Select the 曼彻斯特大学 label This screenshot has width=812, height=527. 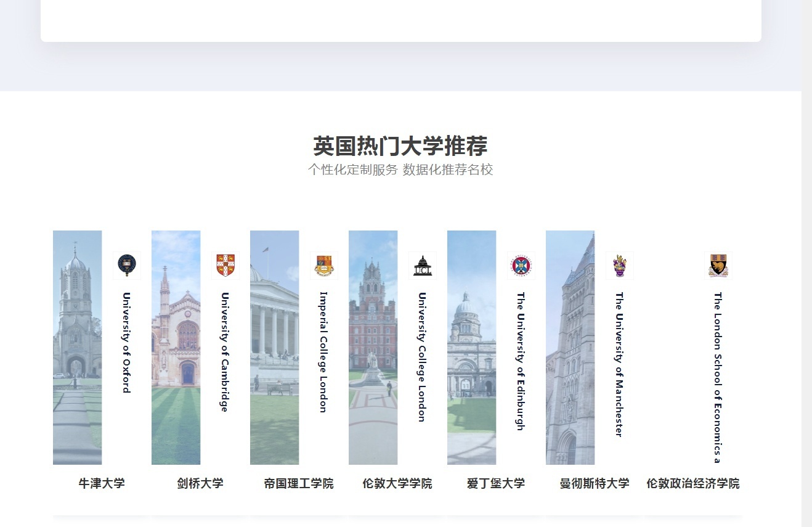pyautogui.click(x=595, y=483)
